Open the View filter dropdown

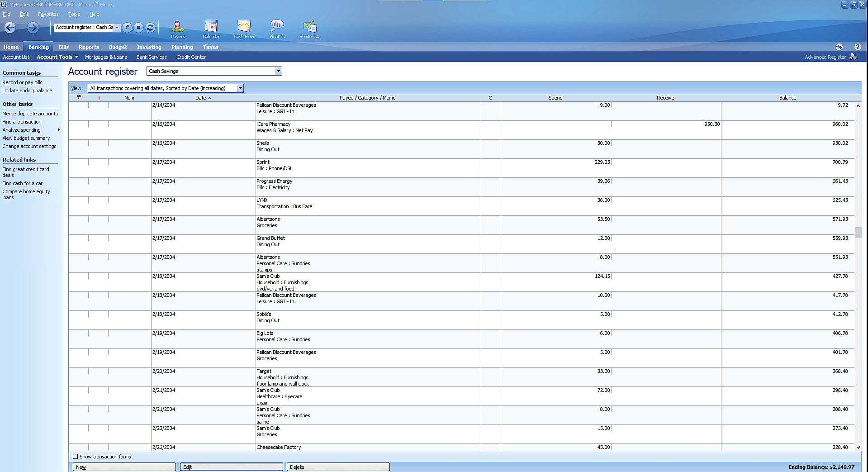click(240, 88)
